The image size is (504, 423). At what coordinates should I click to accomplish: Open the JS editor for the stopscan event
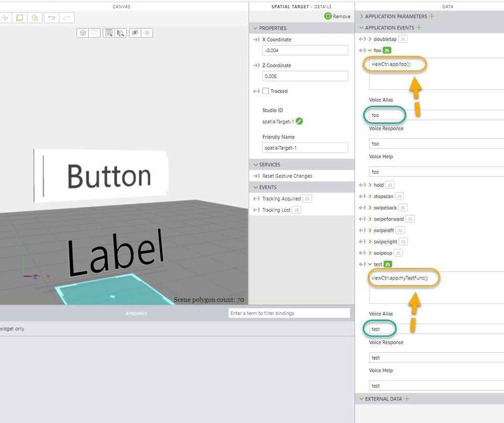pos(399,196)
